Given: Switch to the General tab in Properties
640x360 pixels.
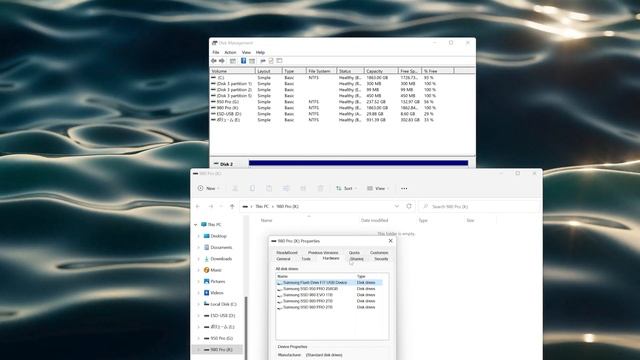Looking at the screenshot, I should pos(283,259).
